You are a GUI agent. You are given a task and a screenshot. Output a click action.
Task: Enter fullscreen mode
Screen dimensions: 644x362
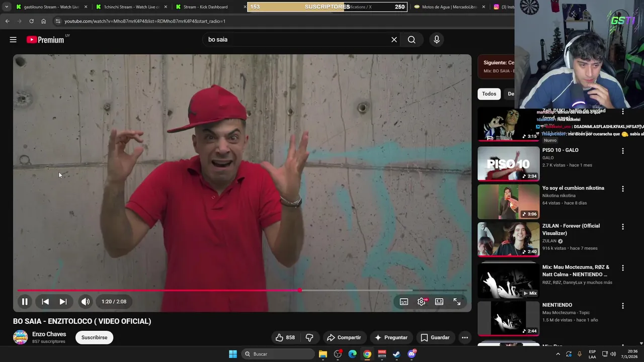point(457,302)
